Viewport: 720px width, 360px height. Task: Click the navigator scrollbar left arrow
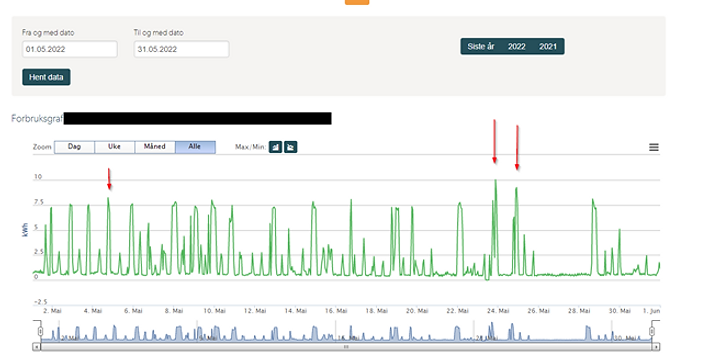[37, 347]
